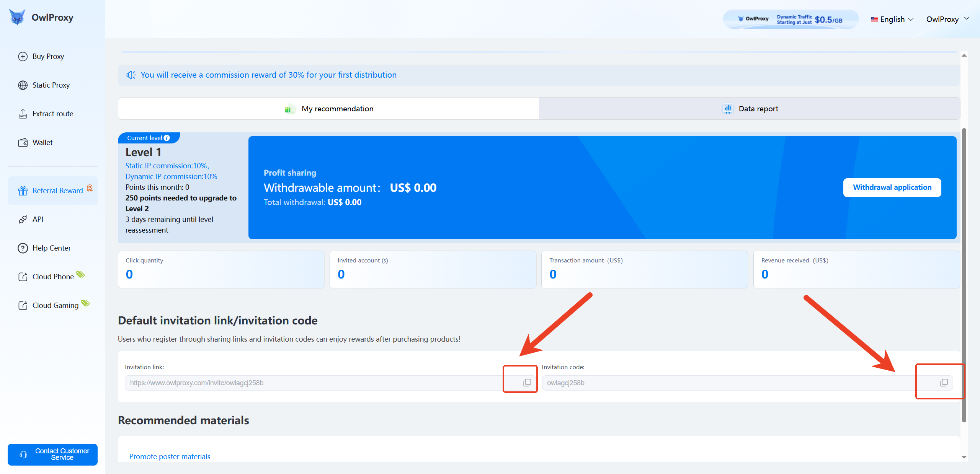
Task: Open API menu item
Action: coord(52,220)
